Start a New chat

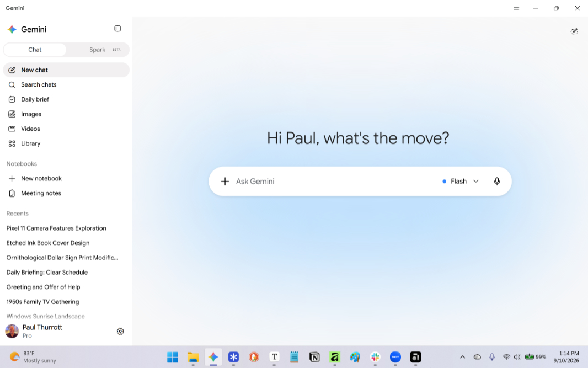(x=66, y=70)
